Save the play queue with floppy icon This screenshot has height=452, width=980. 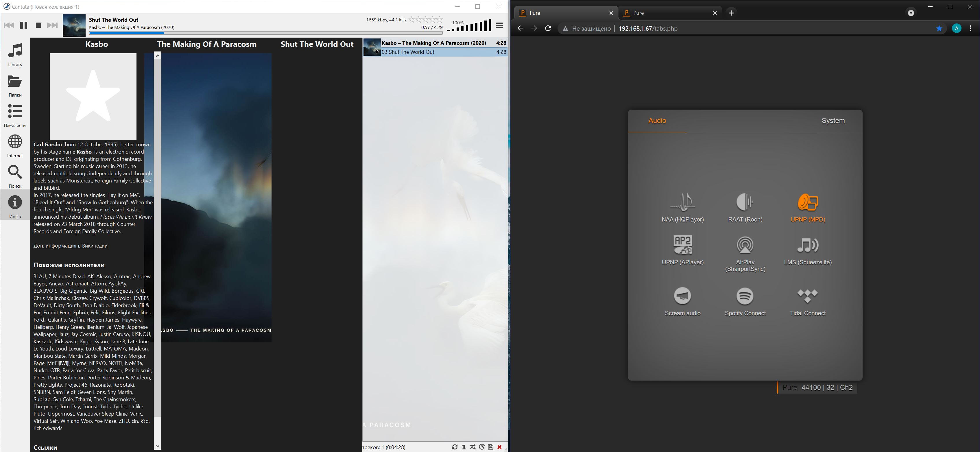coord(491,447)
